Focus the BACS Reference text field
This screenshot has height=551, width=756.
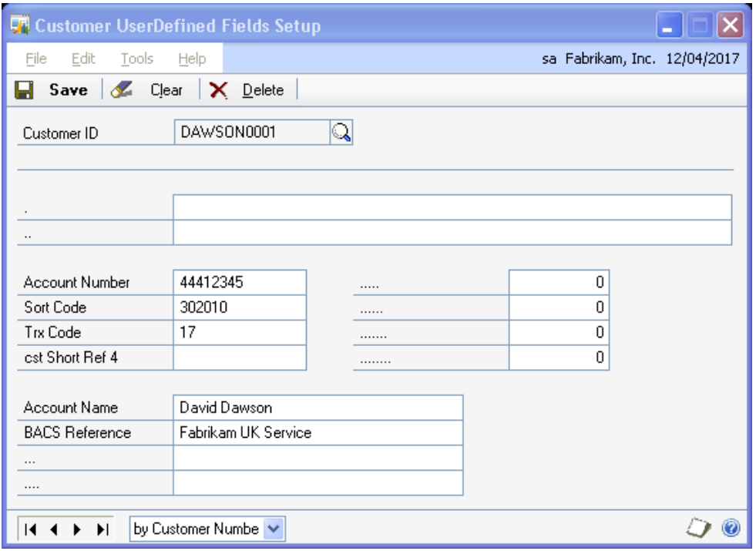point(318,433)
